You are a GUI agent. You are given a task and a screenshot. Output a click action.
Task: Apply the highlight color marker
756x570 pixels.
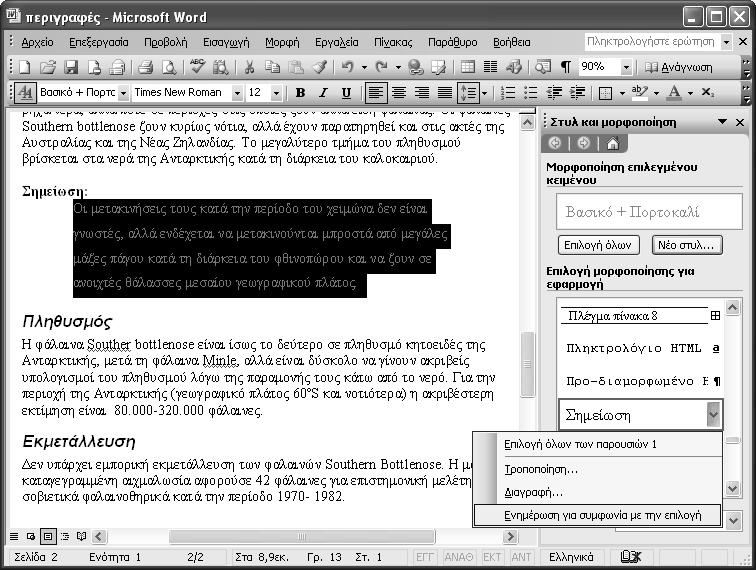click(639, 93)
